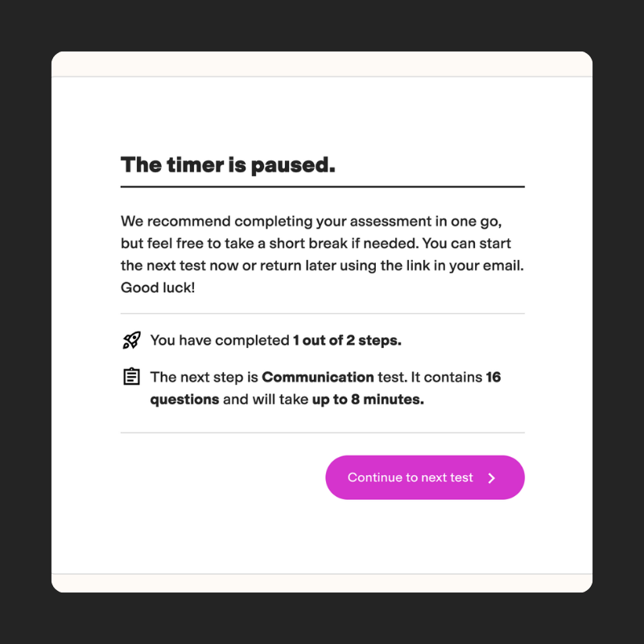Click "The timer is paused." heading

tap(228, 165)
